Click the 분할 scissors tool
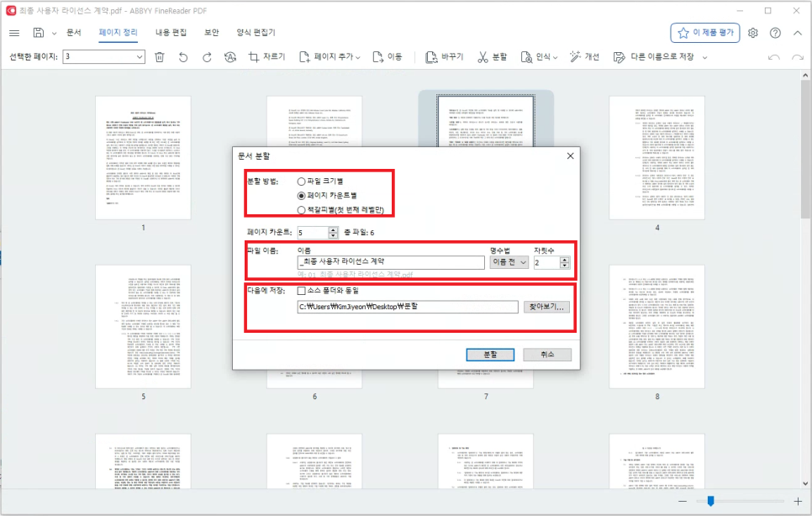Screen dimensions: 812x516 (x=492, y=57)
